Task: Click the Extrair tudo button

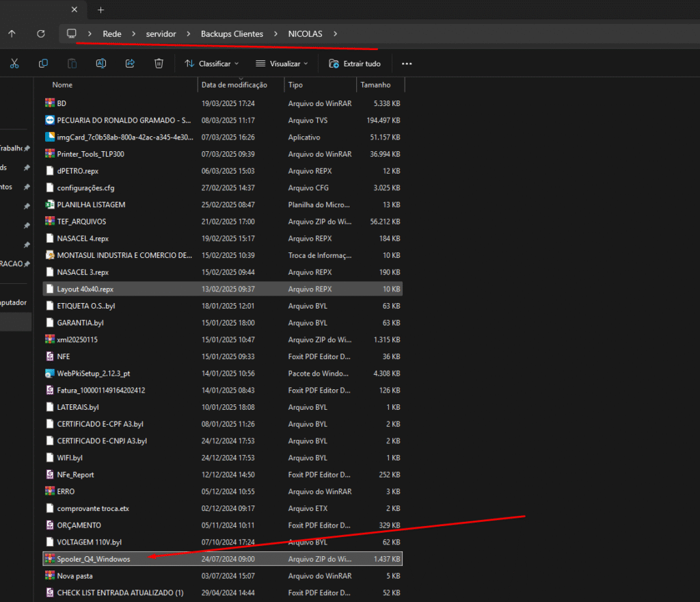Action: (355, 64)
